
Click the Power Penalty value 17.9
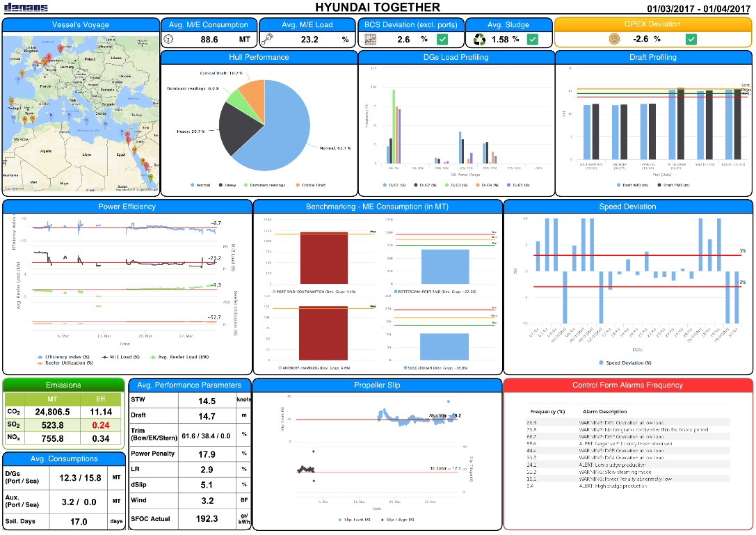pyautogui.click(x=207, y=454)
